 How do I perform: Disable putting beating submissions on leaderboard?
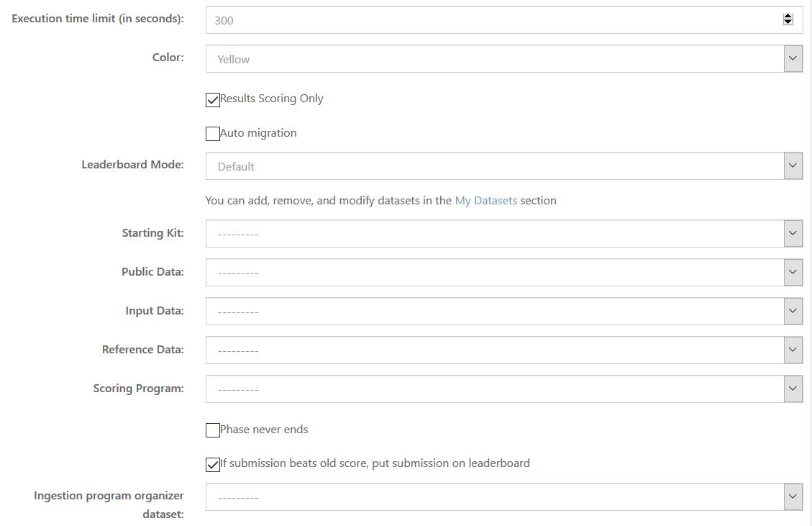pos(212,464)
